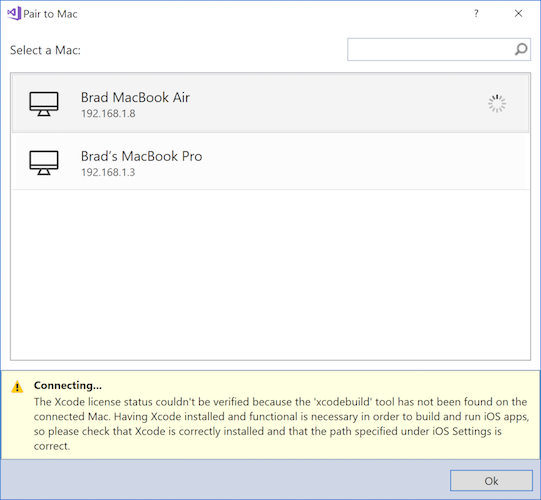The height and width of the screenshot is (500, 541).
Task: Click the "Select a Mac:" label
Action: click(45, 50)
